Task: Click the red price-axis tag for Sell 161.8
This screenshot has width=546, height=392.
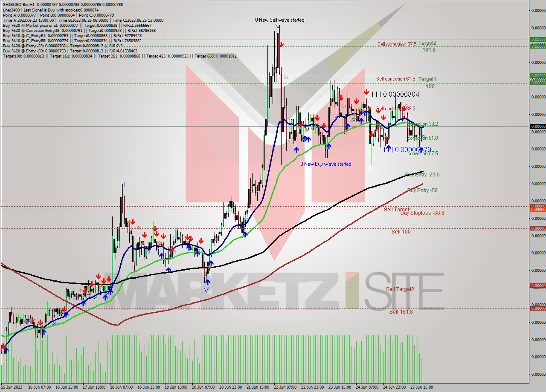Action: [537, 308]
